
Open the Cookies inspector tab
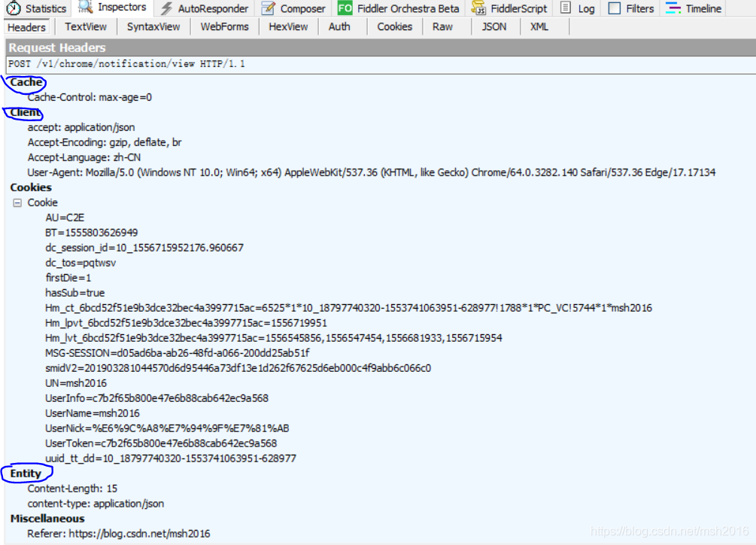coord(394,27)
